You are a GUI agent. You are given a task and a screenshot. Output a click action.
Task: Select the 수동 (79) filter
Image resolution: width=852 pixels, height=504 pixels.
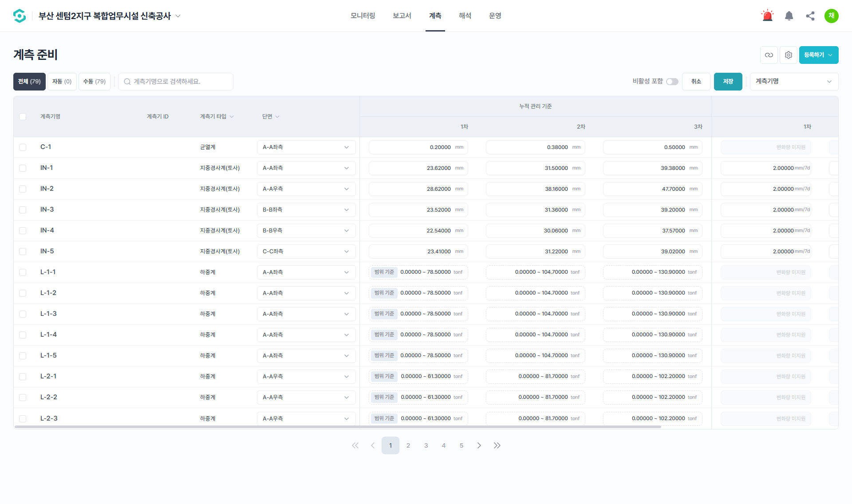pyautogui.click(x=95, y=82)
